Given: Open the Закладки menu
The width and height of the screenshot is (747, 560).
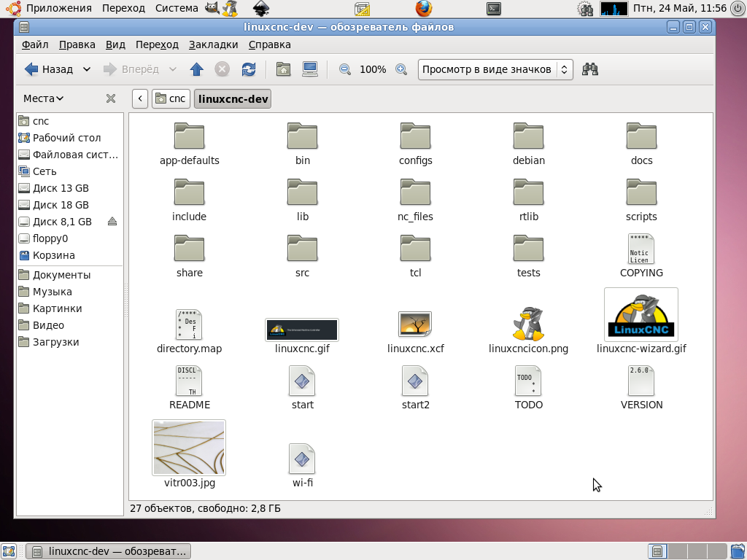Looking at the screenshot, I should pos(214,44).
